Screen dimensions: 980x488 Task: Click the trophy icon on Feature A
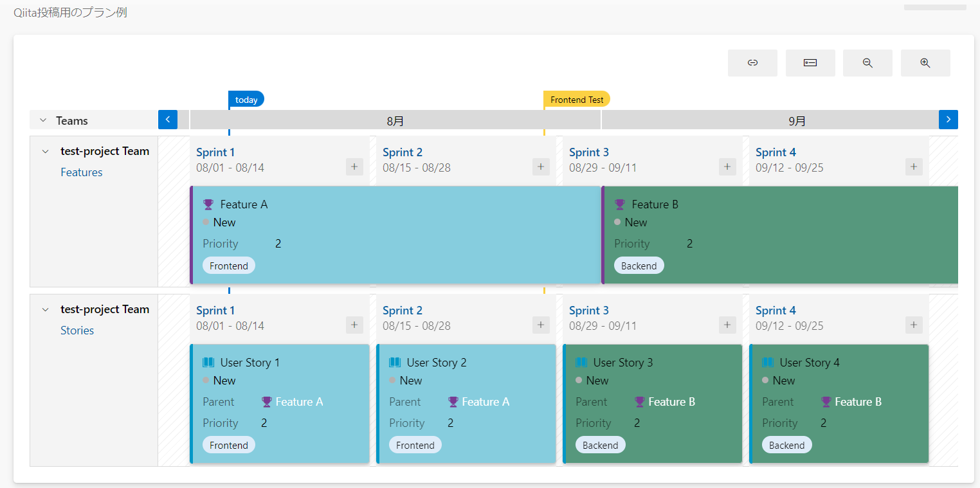tap(207, 204)
